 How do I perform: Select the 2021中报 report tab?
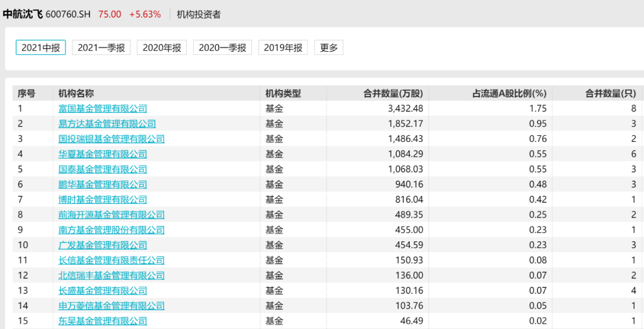(x=41, y=48)
